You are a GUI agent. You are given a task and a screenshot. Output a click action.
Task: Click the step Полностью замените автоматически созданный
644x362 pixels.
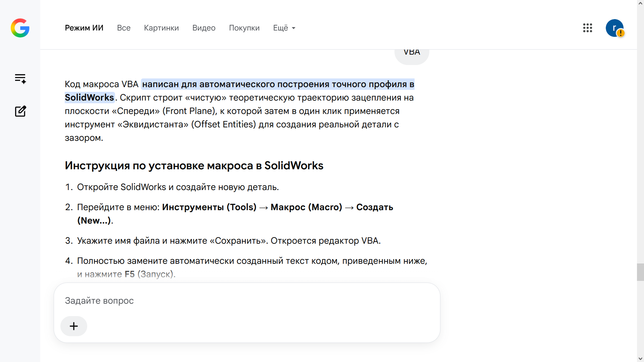coord(252,267)
